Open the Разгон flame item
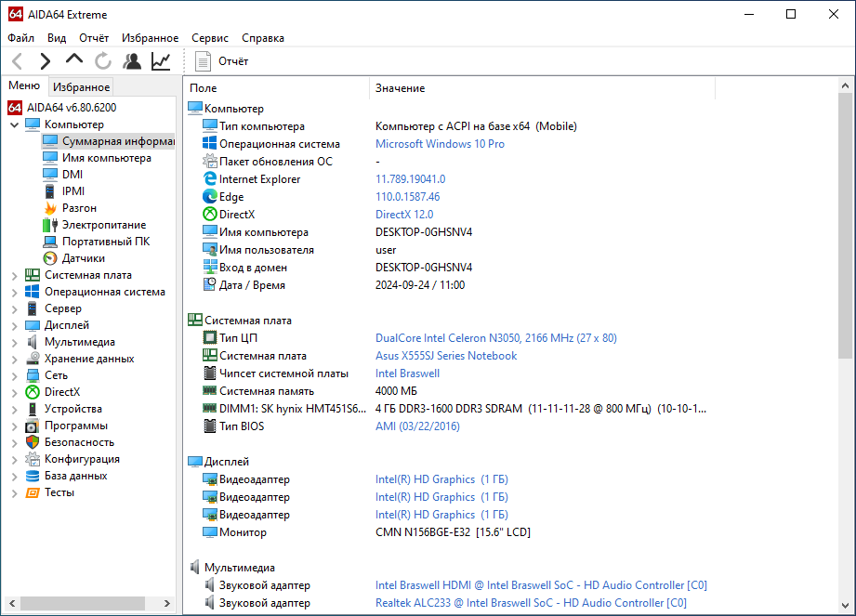This screenshot has height=616, width=856. pos(79,208)
